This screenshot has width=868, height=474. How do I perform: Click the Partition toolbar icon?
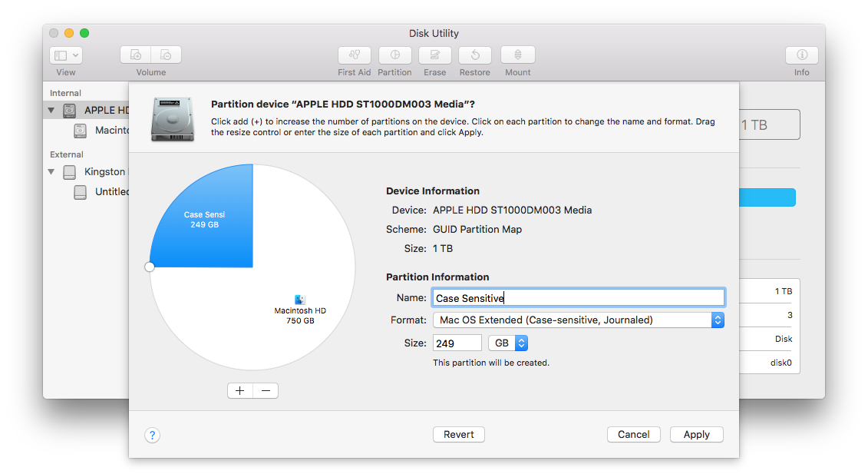tap(394, 55)
